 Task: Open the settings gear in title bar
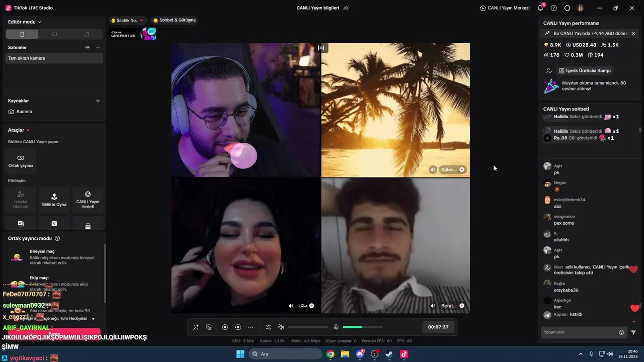(568, 8)
